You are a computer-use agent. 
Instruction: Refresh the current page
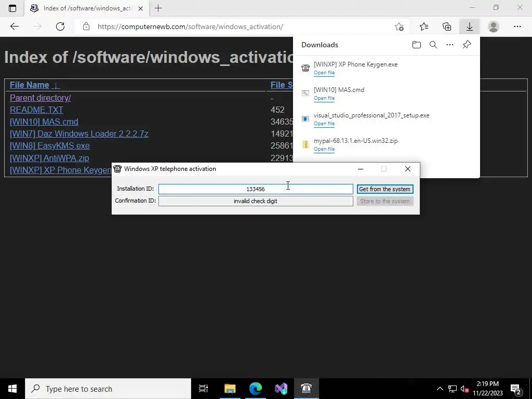(x=60, y=26)
